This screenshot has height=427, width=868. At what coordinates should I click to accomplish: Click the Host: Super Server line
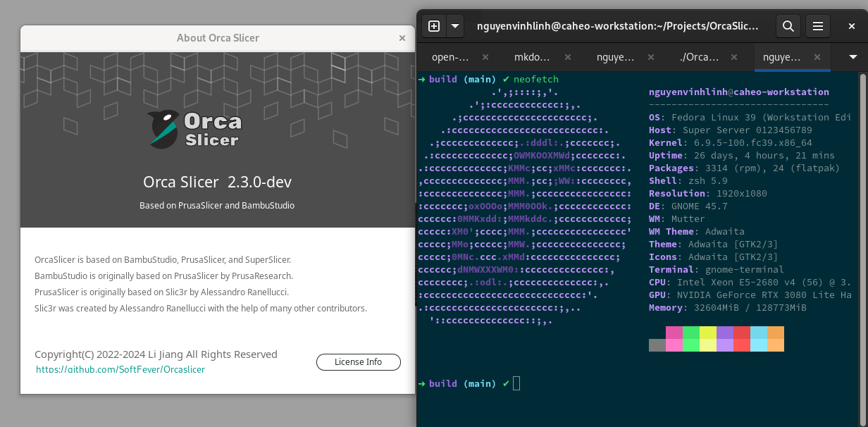coord(731,130)
